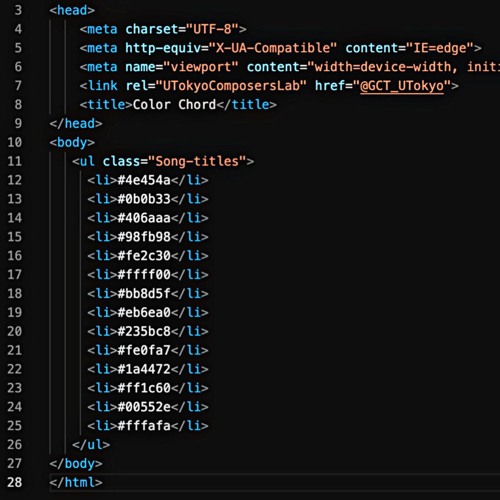Click the #bb8d5f list item text
Image resolution: width=500 pixels, height=500 pixels.
click(144, 294)
